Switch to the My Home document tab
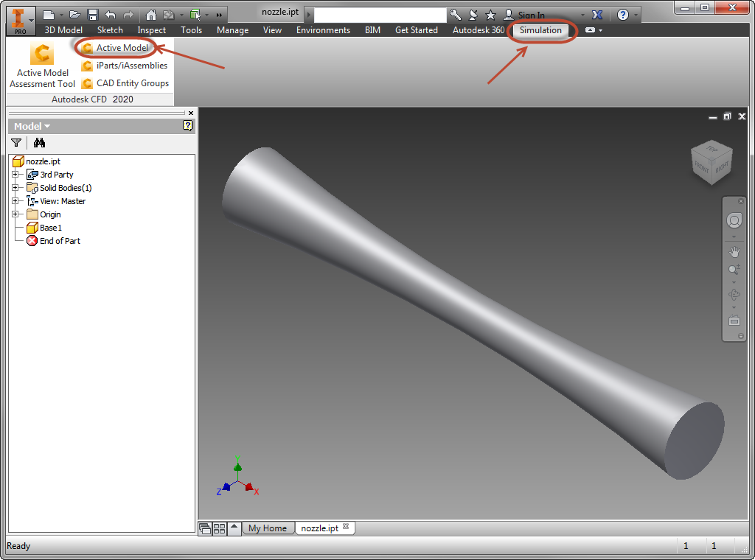The image size is (755, 560). coord(267,528)
